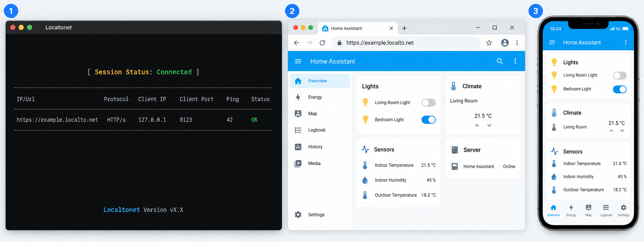This screenshot has width=644, height=242.
Task: Open Energy in the browser sidebar
Action: coord(320,97)
